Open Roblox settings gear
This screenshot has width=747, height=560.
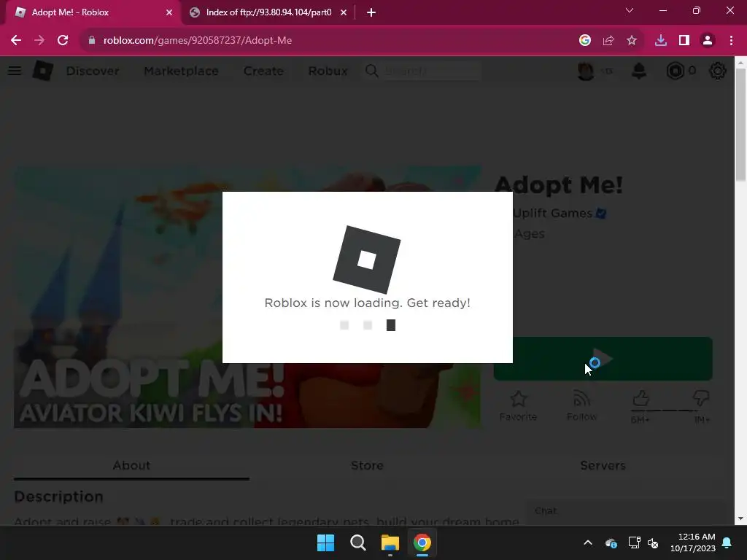(x=718, y=71)
